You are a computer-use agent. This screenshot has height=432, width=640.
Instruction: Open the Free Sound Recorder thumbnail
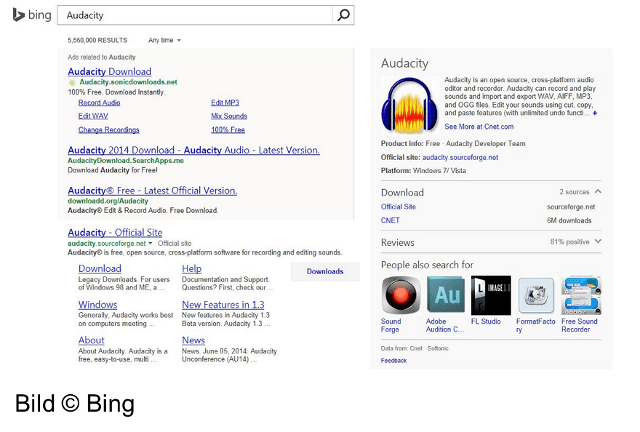(x=581, y=295)
